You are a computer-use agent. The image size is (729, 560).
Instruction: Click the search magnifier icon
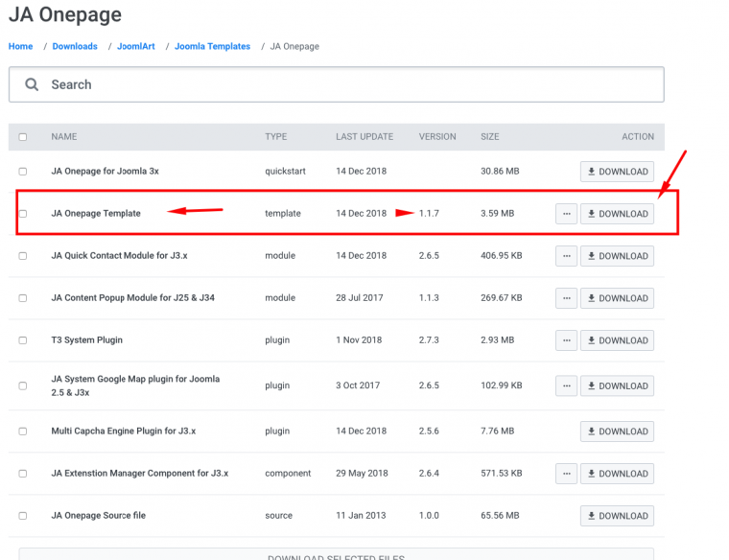pos(32,84)
